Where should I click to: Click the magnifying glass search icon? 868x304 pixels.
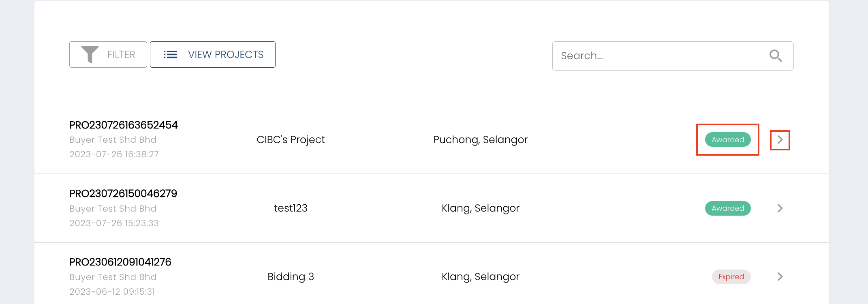pyautogui.click(x=776, y=56)
